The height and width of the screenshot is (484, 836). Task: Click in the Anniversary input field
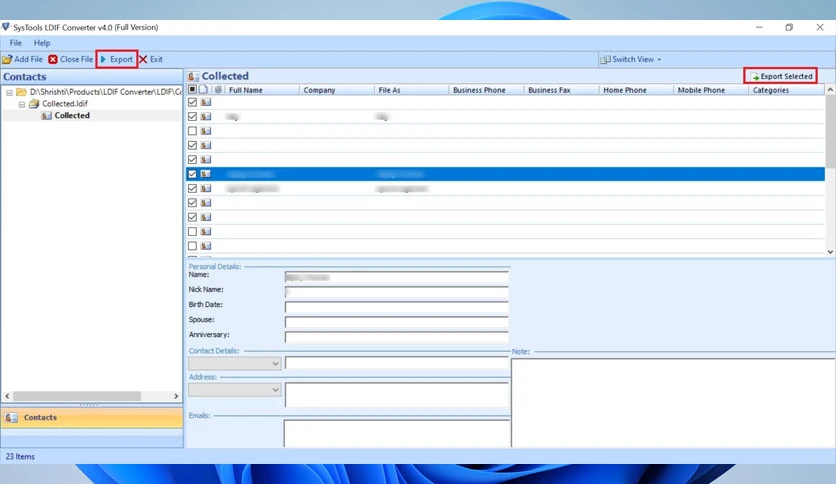pyautogui.click(x=397, y=337)
